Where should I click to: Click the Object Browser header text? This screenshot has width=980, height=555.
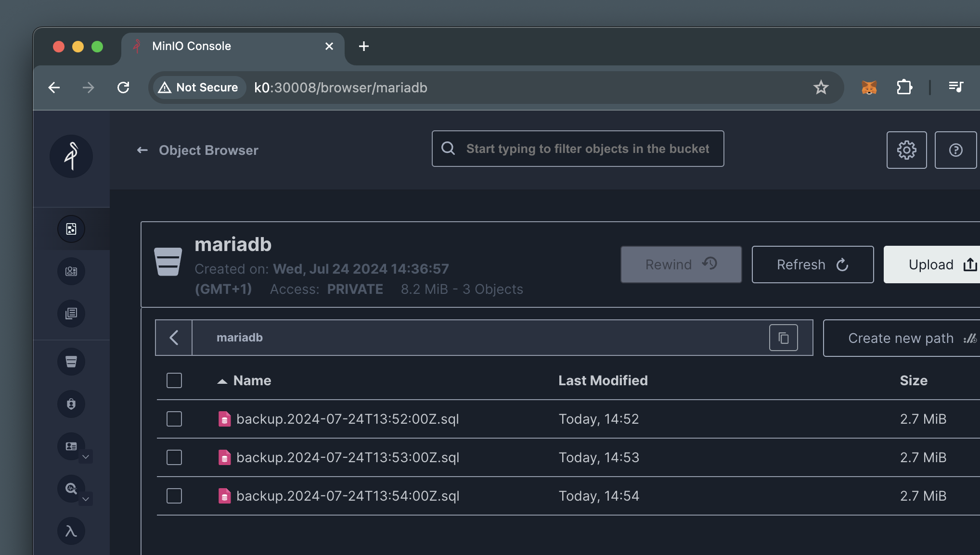(208, 150)
